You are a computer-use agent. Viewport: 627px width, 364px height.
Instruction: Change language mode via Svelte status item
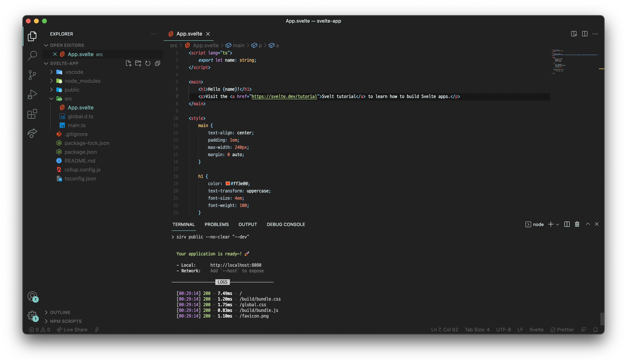click(537, 330)
